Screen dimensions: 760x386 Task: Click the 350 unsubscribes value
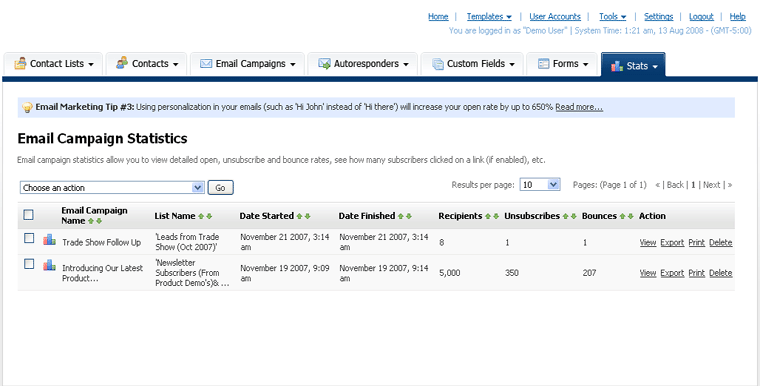coord(512,273)
